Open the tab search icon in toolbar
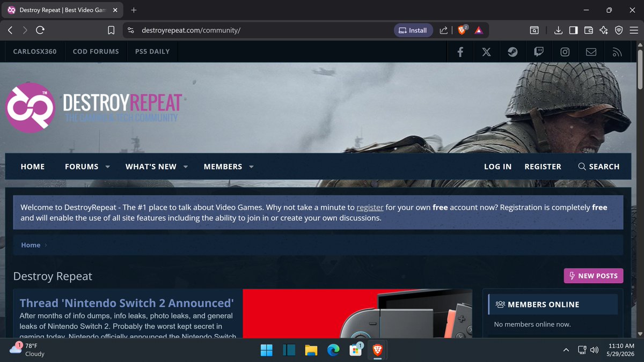Image resolution: width=644 pixels, height=362 pixels. pos(535,31)
